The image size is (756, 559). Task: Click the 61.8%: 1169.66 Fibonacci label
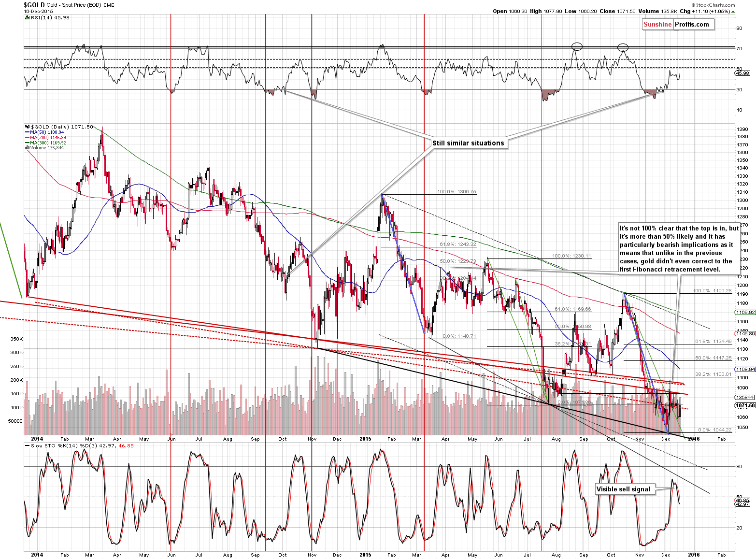tap(573, 309)
